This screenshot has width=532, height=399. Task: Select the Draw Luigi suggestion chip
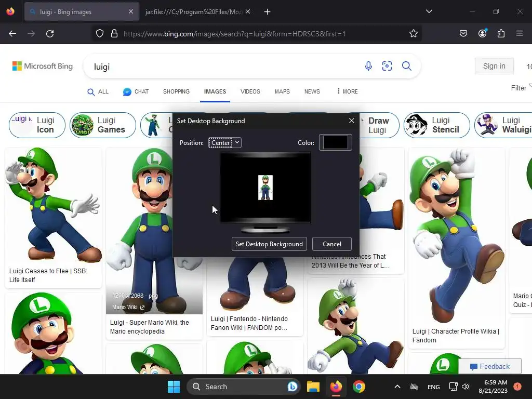tap(379, 125)
